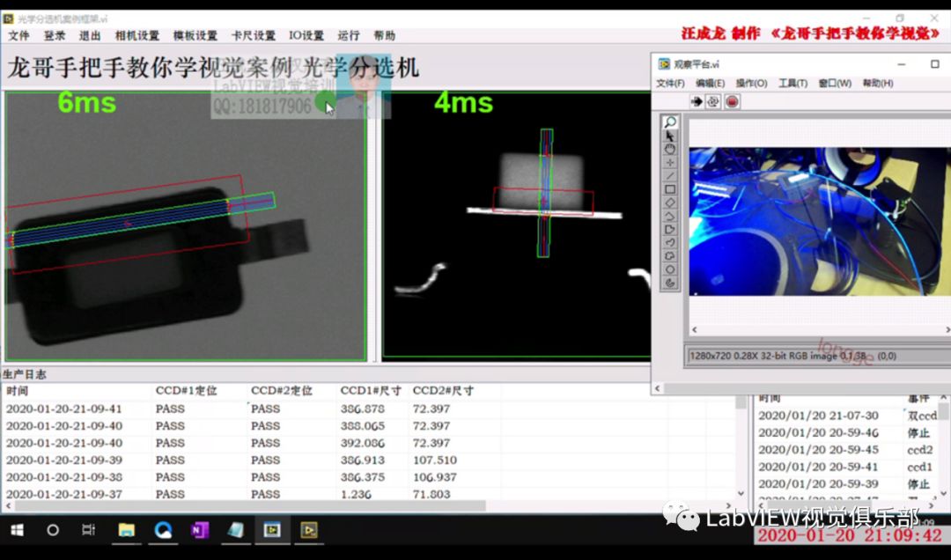
Task: Open the 模板设置 menu
Action: (x=195, y=36)
